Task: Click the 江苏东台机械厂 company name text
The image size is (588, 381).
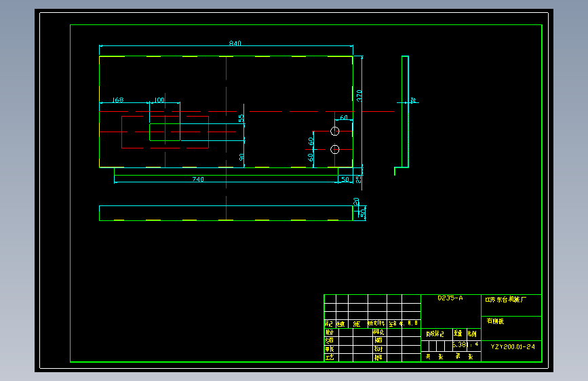Action: (x=506, y=300)
